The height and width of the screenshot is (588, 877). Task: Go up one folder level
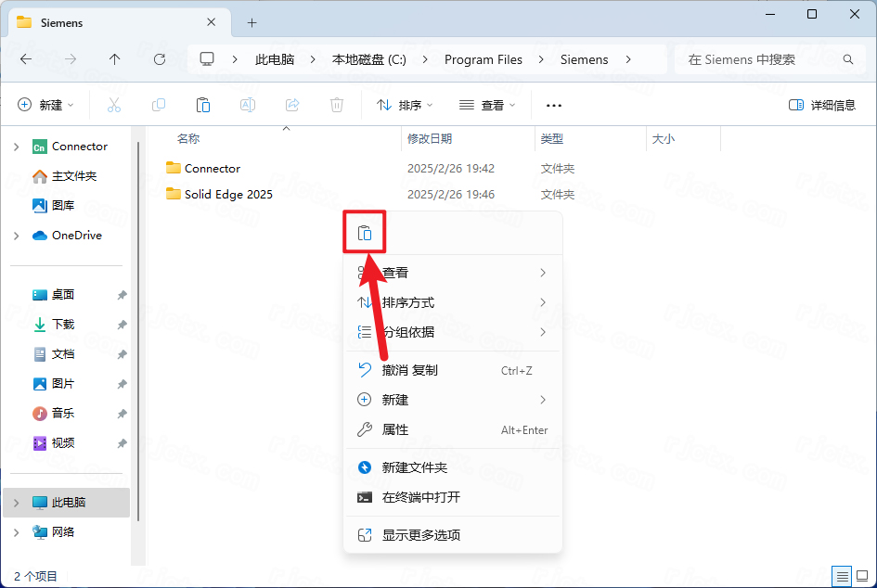[115, 59]
